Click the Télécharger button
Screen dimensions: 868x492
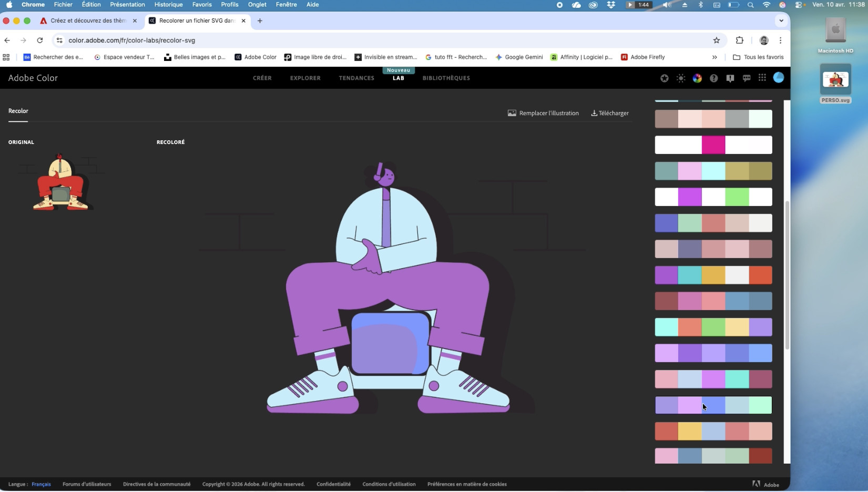click(x=610, y=113)
